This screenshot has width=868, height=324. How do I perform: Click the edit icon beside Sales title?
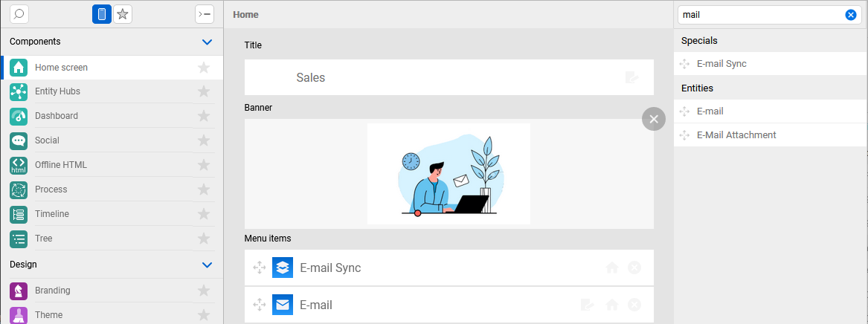tap(632, 77)
